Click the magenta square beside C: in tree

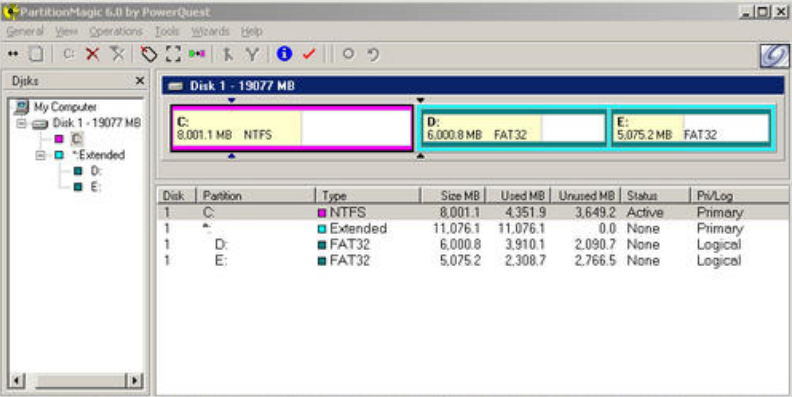click(59, 138)
